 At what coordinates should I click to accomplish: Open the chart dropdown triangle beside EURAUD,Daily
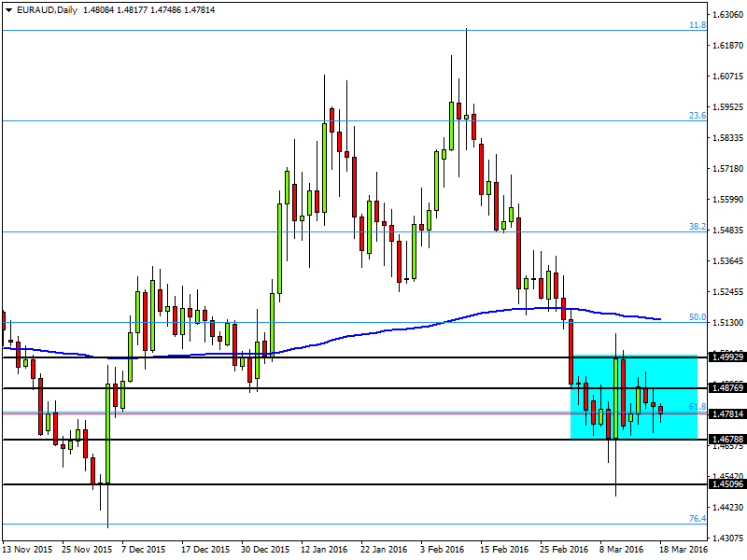9,10
